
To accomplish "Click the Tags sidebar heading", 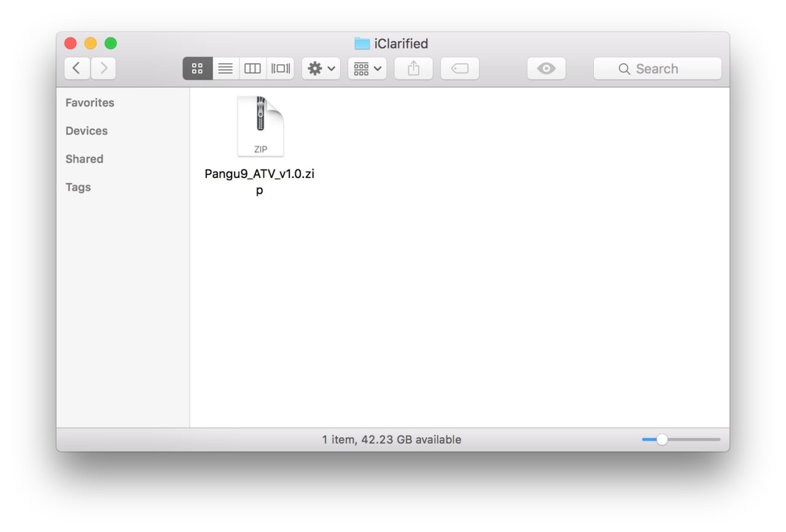I will coord(78,187).
